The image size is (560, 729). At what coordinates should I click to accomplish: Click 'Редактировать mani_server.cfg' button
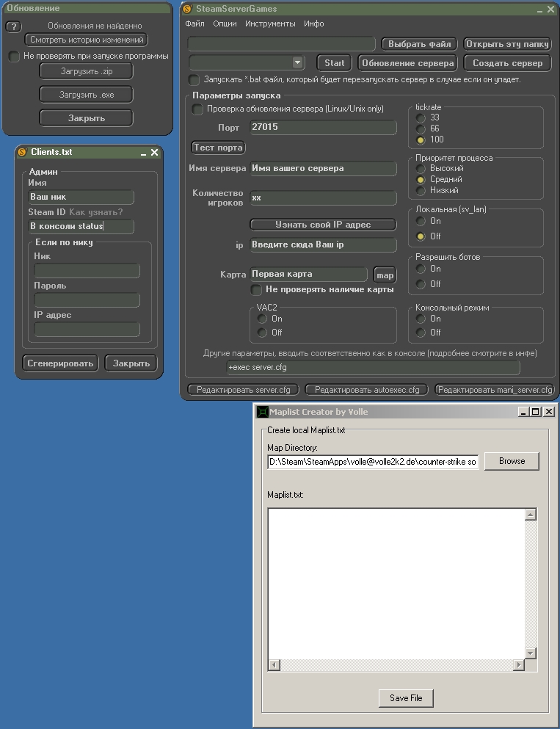pyautogui.click(x=495, y=390)
